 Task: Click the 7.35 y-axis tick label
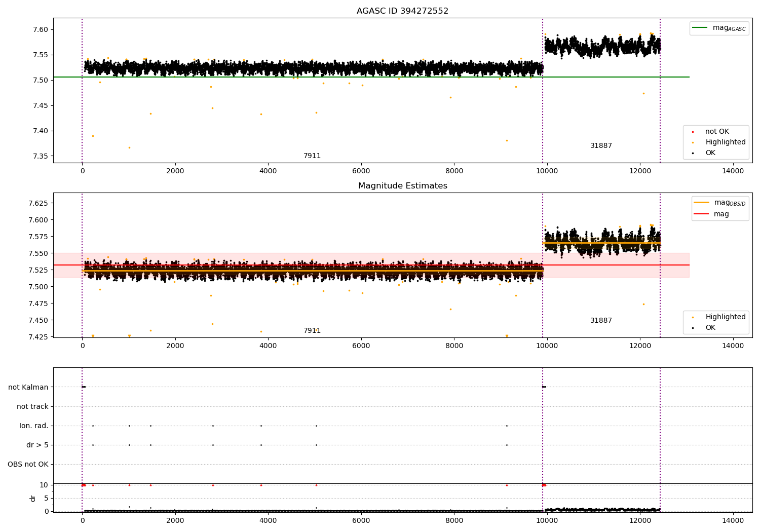(41, 156)
